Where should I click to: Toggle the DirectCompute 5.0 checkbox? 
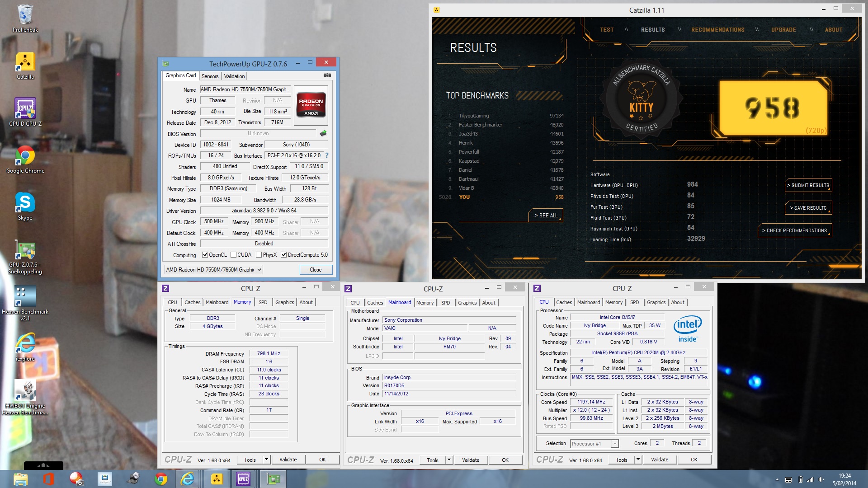284,255
